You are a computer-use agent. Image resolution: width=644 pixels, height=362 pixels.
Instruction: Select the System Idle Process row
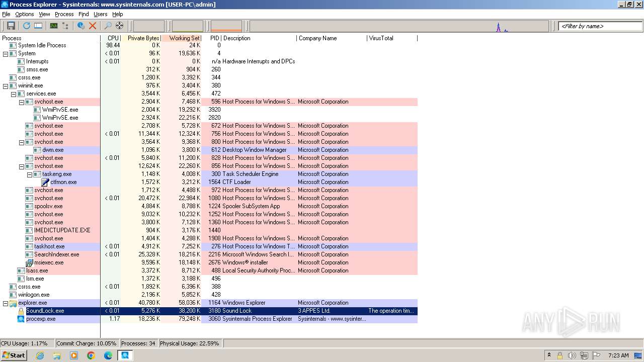click(209, 45)
